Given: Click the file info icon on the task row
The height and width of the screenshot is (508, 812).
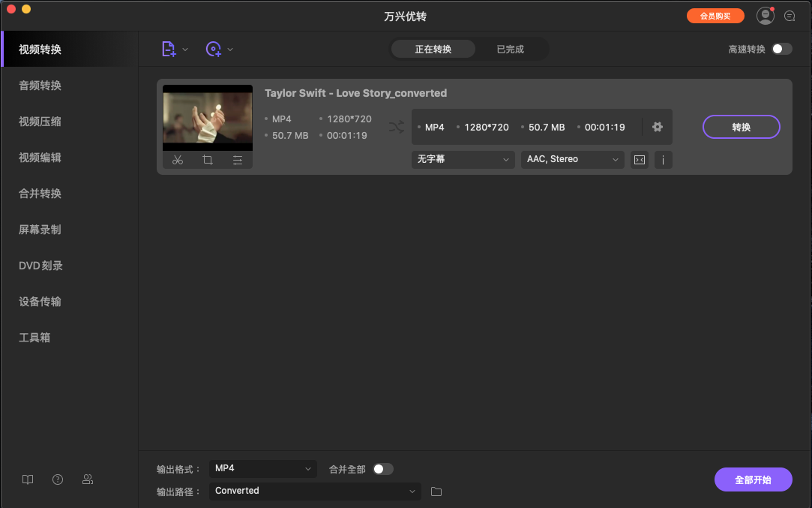Looking at the screenshot, I should pyautogui.click(x=663, y=159).
